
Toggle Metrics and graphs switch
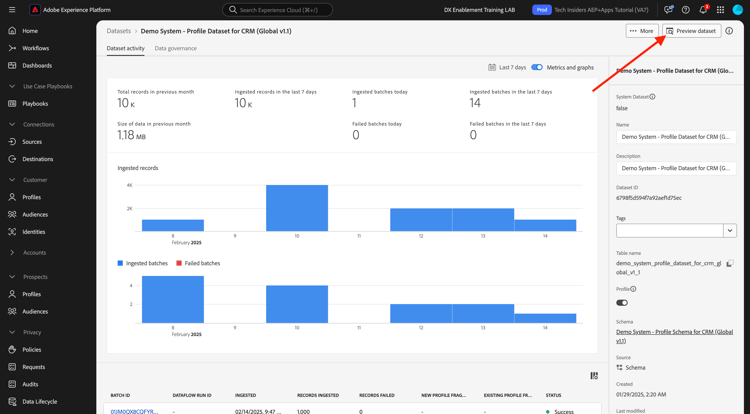click(x=537, y=67)
